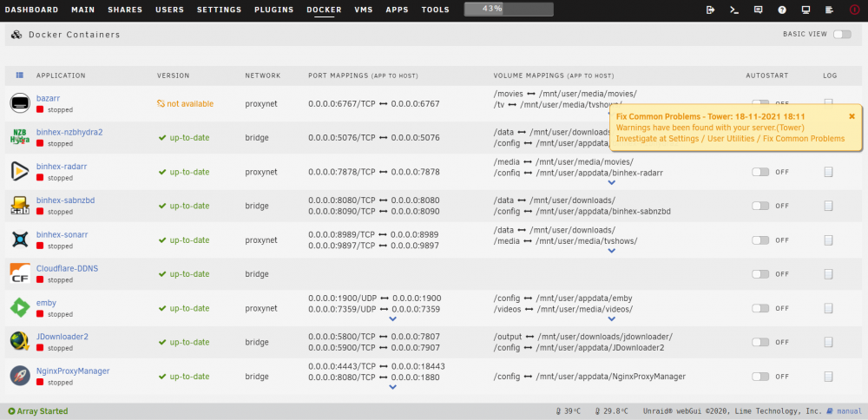Image resolution: width=868 pixels, height=420 pixels.
Task: Open the log icon for emby
Action: coord(828,308)
